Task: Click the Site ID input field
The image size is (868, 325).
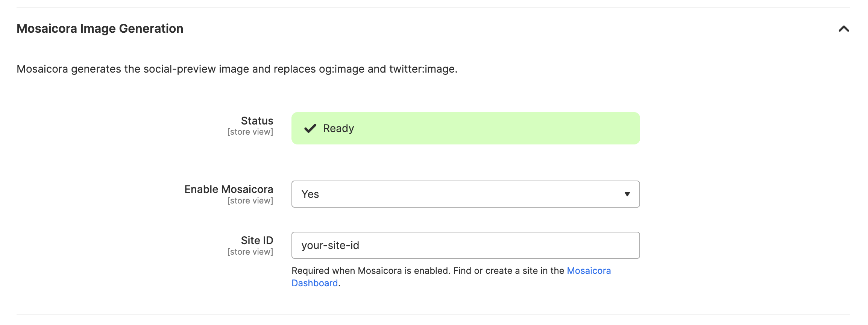Action: 466,245
